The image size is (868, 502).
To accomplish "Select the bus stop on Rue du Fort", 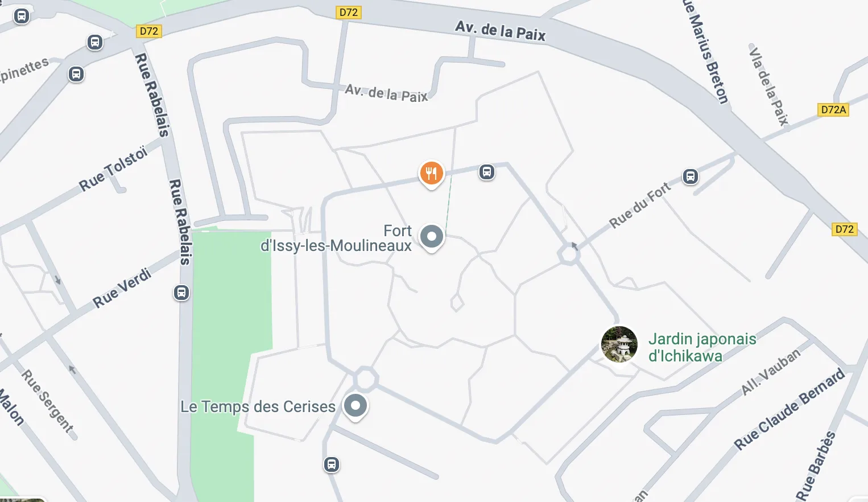I will pos(690,176).
